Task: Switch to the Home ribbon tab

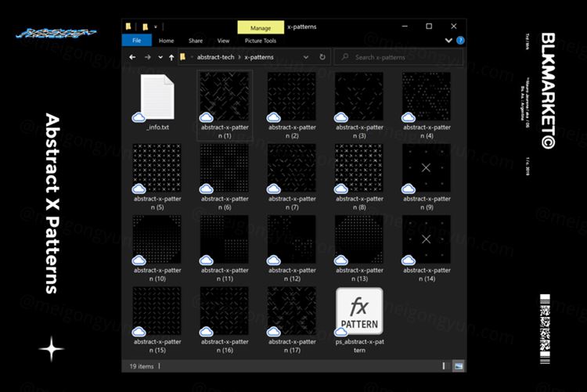Action: tap(166, 41)
